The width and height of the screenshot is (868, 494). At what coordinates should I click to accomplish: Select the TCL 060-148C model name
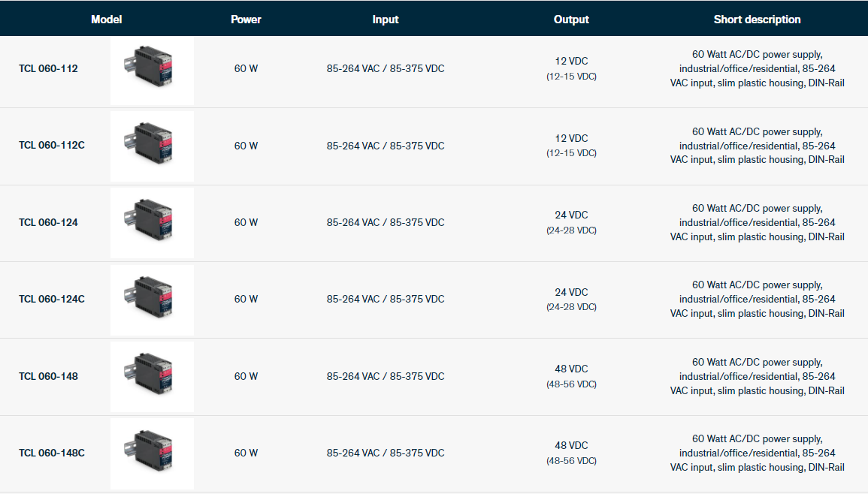click(x=51, y=453)
